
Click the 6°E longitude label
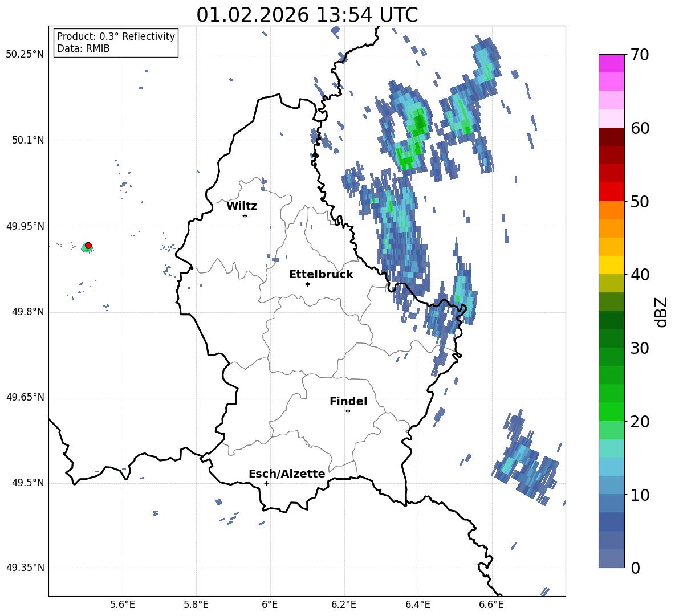tap(270, 605)
